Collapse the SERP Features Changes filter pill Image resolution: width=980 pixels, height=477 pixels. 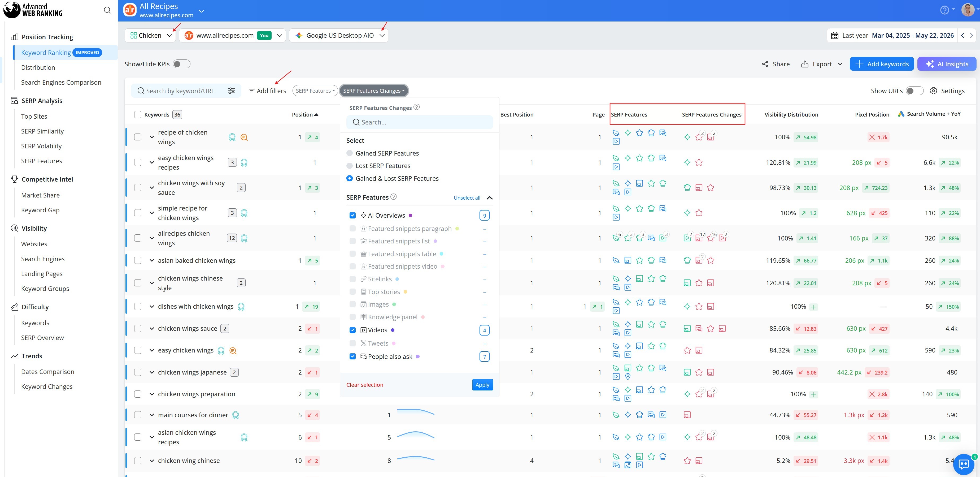point(374,91)
